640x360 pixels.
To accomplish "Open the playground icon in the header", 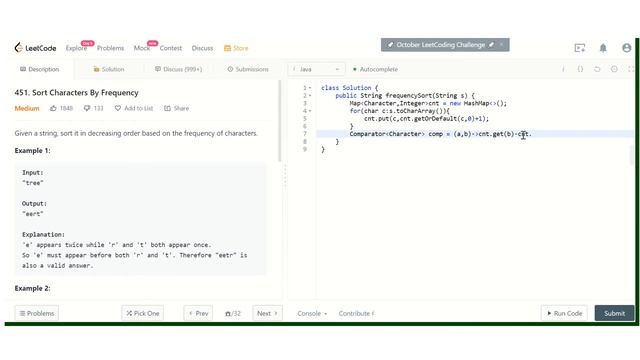I will click(580, 48).
